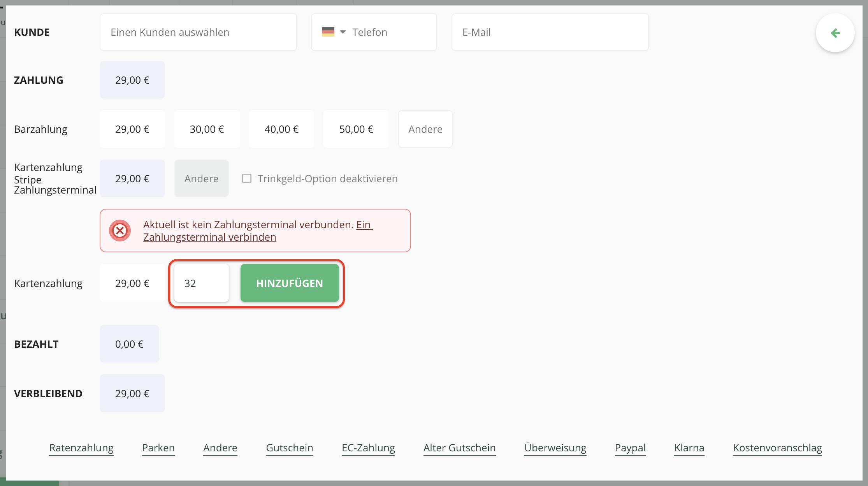Click 'Andere' in the Barzahlung row
This screenshot has width=868, height=486.
[425, 129]
